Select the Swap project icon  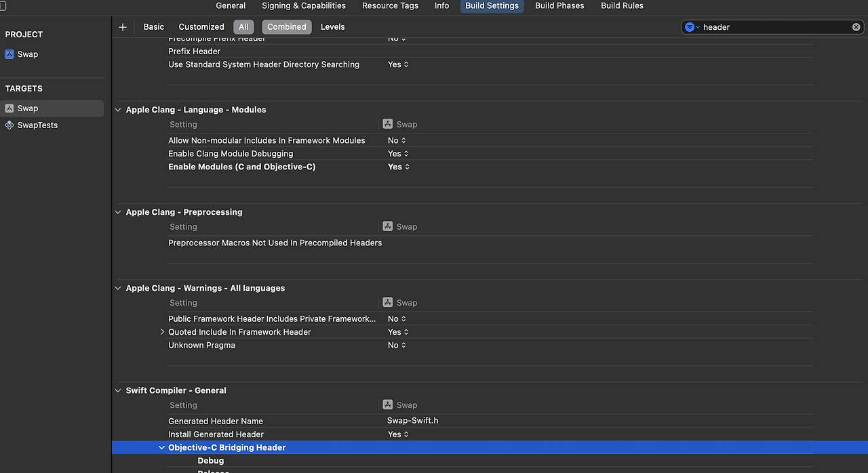coord(9,54)
